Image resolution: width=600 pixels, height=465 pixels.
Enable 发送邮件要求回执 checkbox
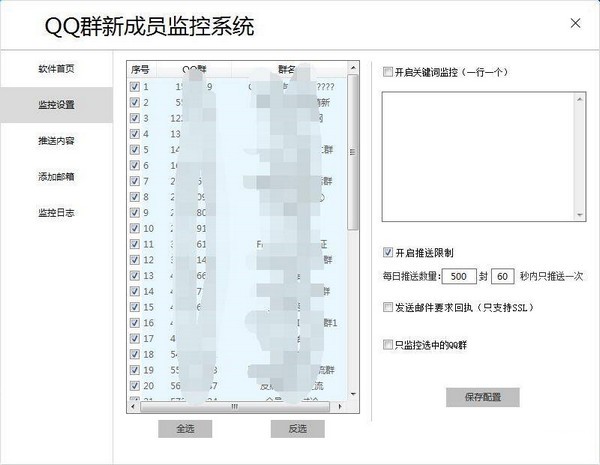(388, 307)
